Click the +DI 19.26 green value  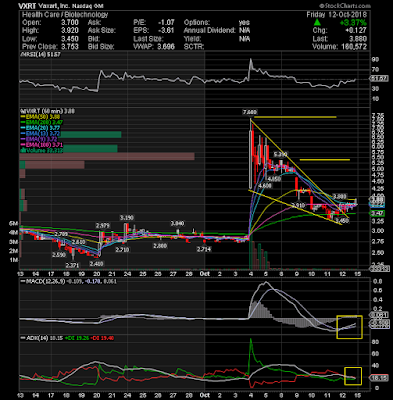[x=78, y=338]
